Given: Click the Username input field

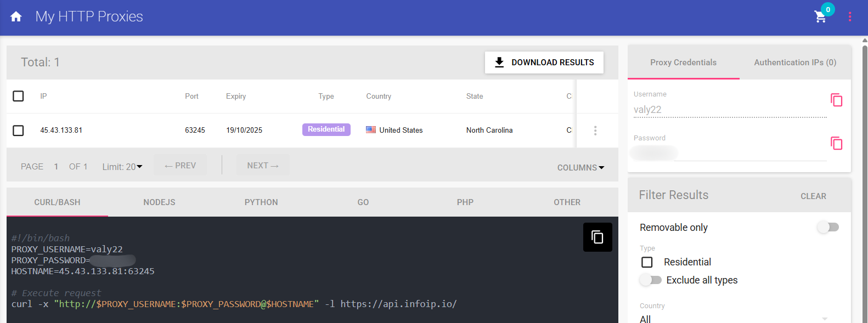Looking at the screenshot, I should pyautogui.click(x=729, y=110).
